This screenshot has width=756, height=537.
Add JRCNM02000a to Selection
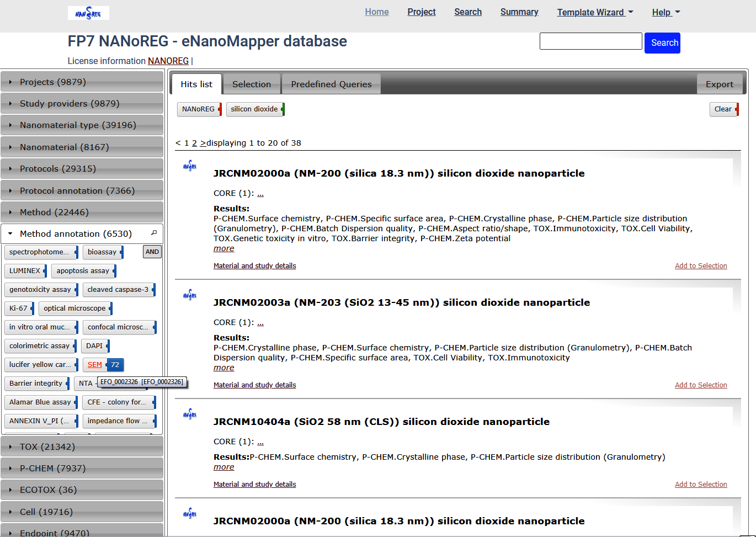(x=700, y=266)
